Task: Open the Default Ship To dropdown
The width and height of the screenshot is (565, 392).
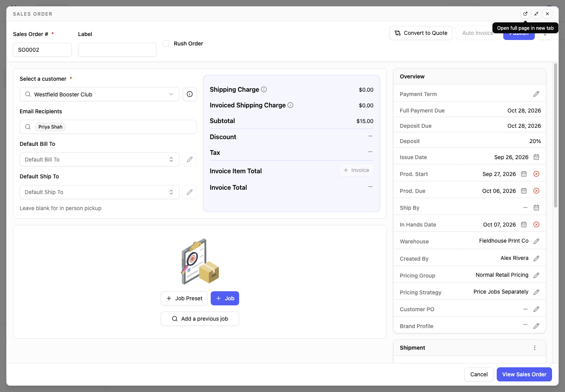Action: tap(99, 192)
